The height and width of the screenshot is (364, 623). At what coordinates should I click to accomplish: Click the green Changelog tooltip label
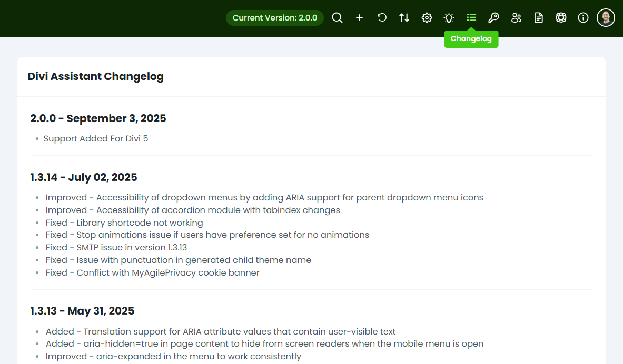[x=471, y=39]
